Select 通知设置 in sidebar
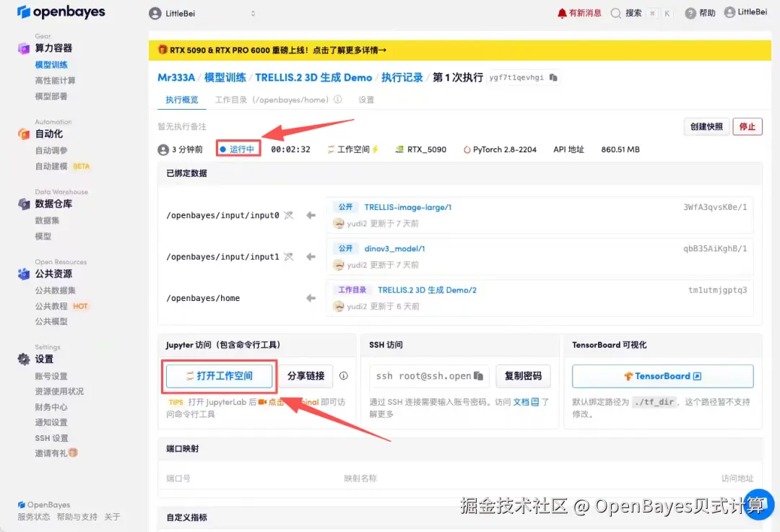 coord(51,422)
